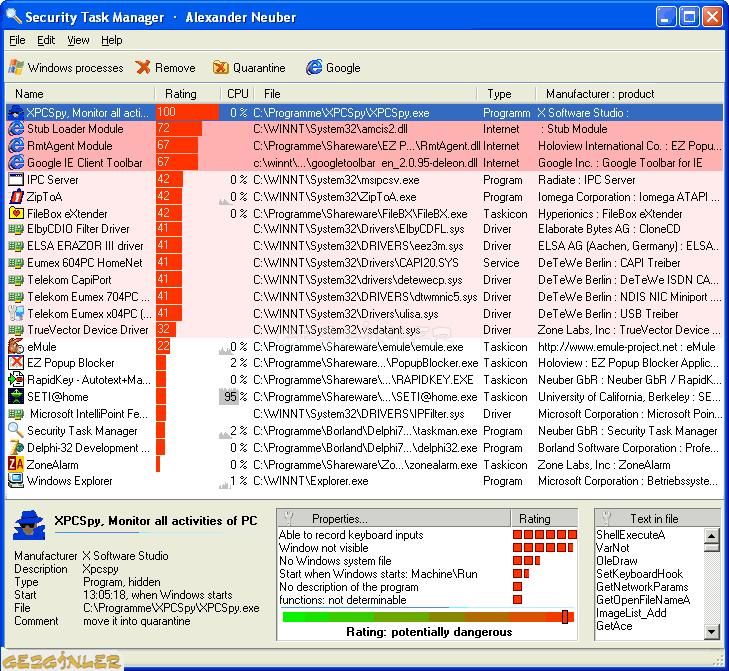The height and width of the screenshot is (671, 729).
Task: Click the Rating header in the properties panel
Action: pos(544,518)
